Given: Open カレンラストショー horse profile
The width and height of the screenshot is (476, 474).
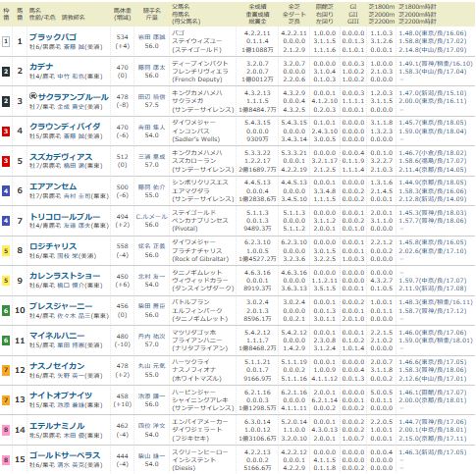Looking at the screenshot, I should [x=65, y=276].
